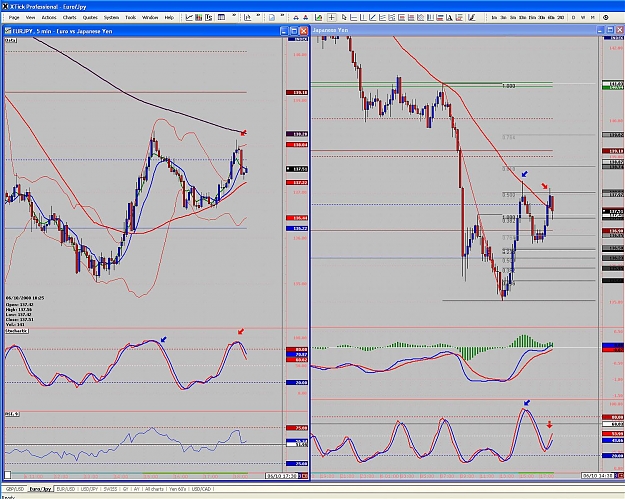Select the trend line drawing tool
Screen dimensions: 625x499
point(372,18)
